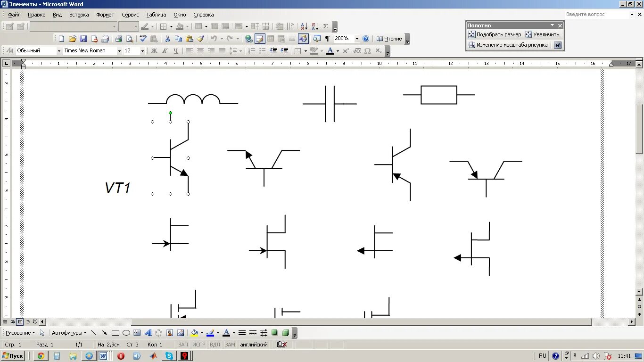Select Objects pointer tool

[x=42, y=333]
